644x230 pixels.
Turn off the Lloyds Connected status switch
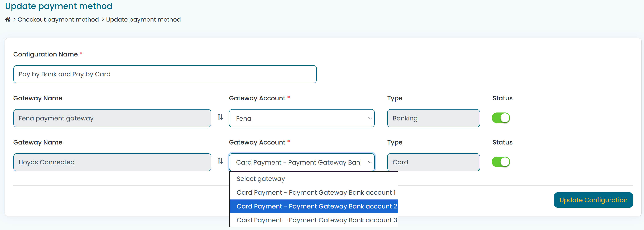pyautogui.click(x=501, y=161)
